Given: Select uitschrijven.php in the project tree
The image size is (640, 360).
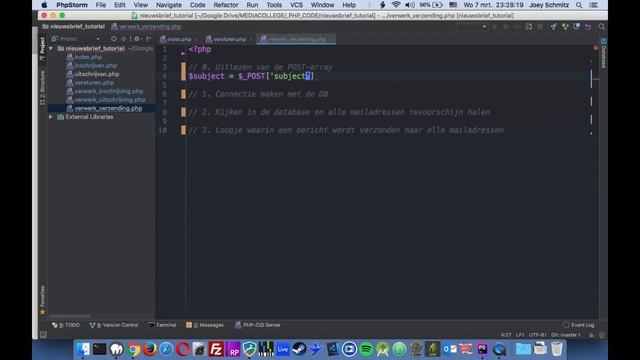Looking at the screenshot, I should [97, 74].
